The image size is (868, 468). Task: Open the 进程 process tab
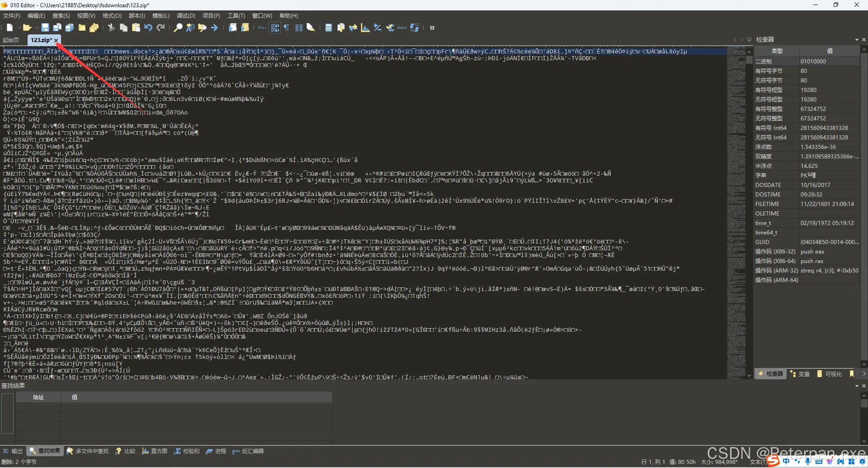[x=216, y=451]
